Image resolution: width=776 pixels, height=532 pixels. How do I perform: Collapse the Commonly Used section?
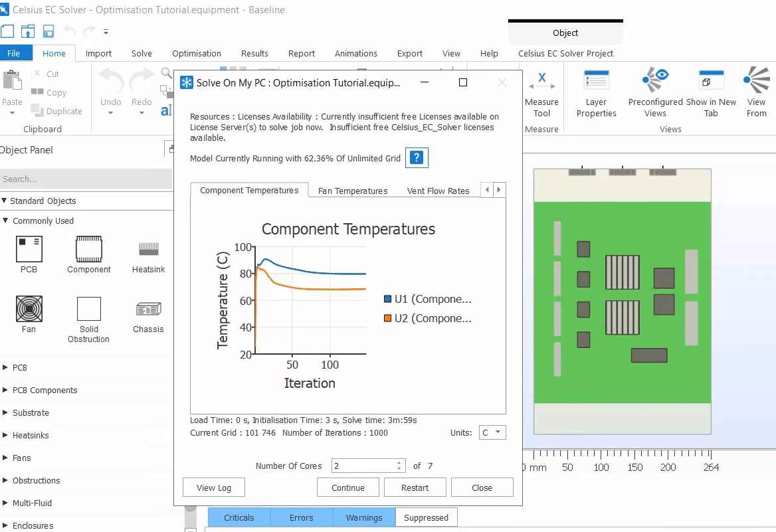[5, 221]
